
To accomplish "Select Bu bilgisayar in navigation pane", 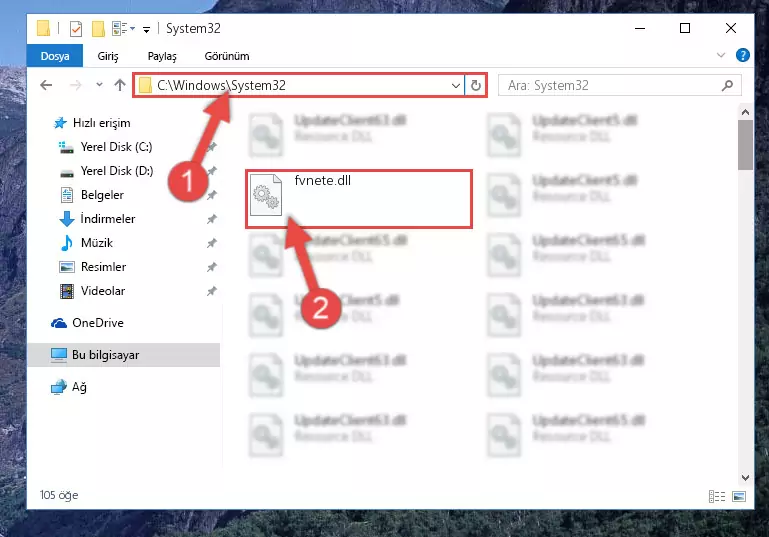I will click(105, 355).
